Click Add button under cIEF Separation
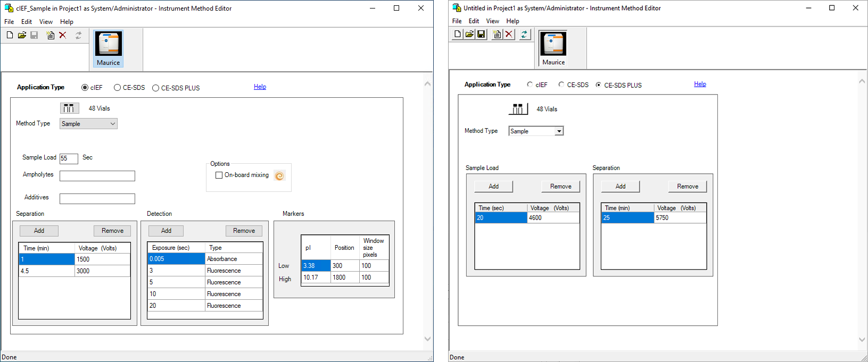868x362 pixels. [39, 231]
